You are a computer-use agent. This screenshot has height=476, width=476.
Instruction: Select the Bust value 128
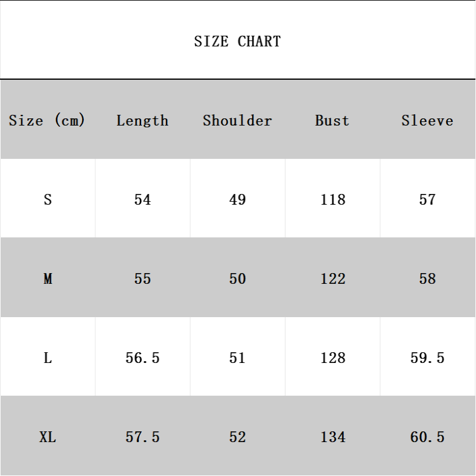coord(333,358)
